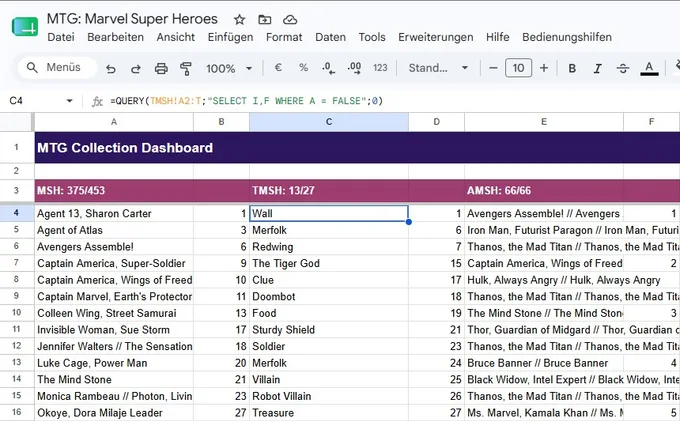Open the text color picker

tap(649, 68)
